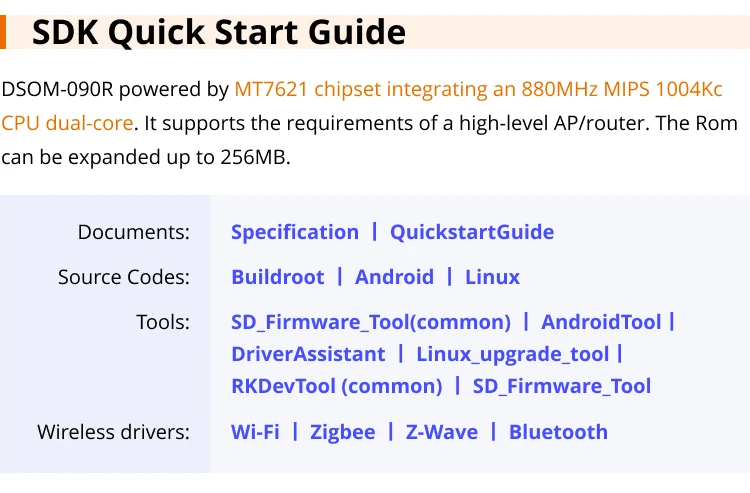Viewport: 750px width, 493px height.
Task: Click the Documents: row label
Action: [133, 232]
